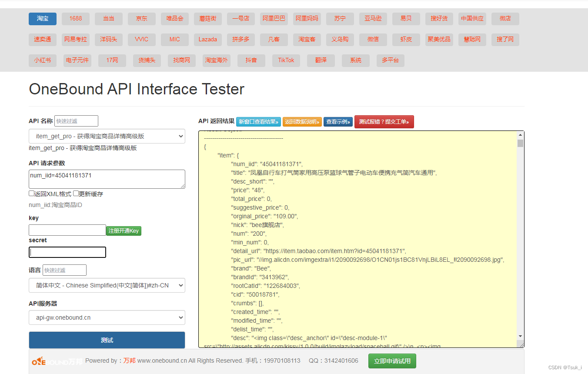Click the 注册开通Key button
The width and height of the screenshot is (588, 374).
[x=124, y=231]
